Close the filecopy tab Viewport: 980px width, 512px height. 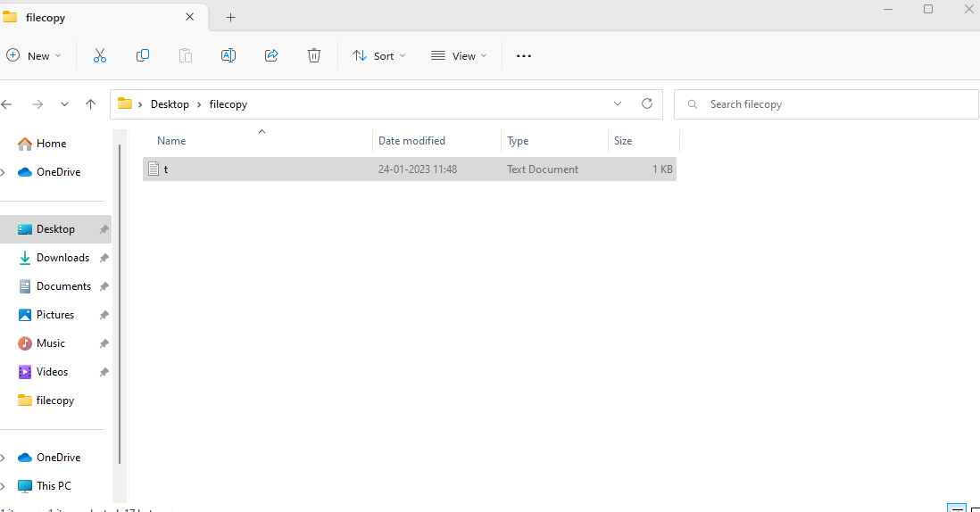[x=189, y=17]
